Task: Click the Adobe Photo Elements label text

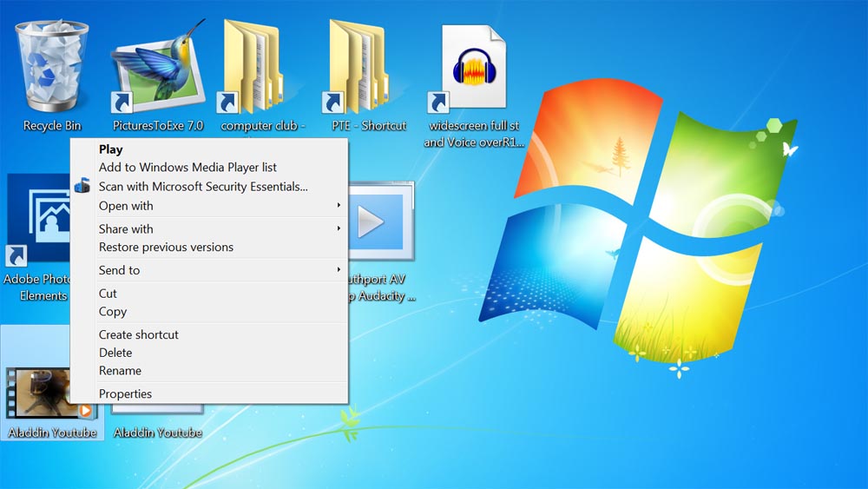Action: coord(37,287)
